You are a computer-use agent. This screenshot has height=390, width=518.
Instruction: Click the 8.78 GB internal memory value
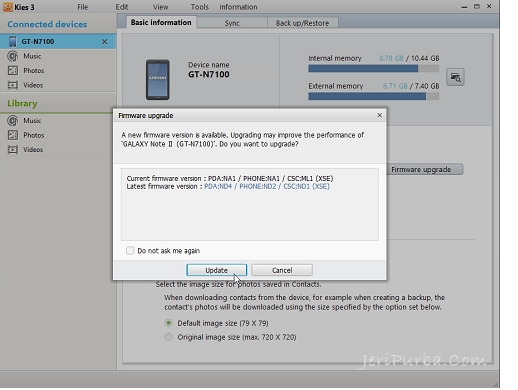[x=391, y=58]
